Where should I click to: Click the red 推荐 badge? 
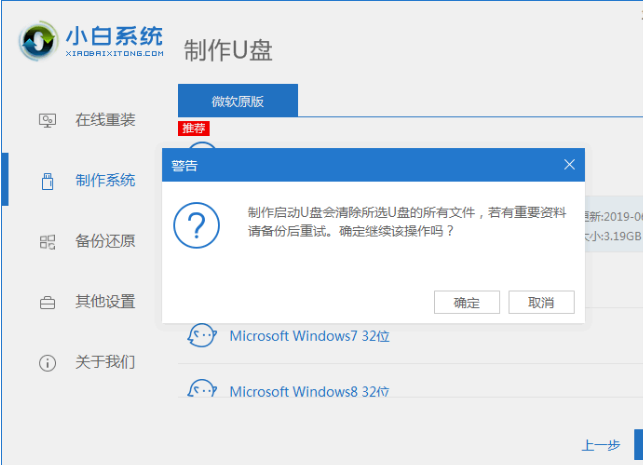pyautogui.click(x=194, y=128)
